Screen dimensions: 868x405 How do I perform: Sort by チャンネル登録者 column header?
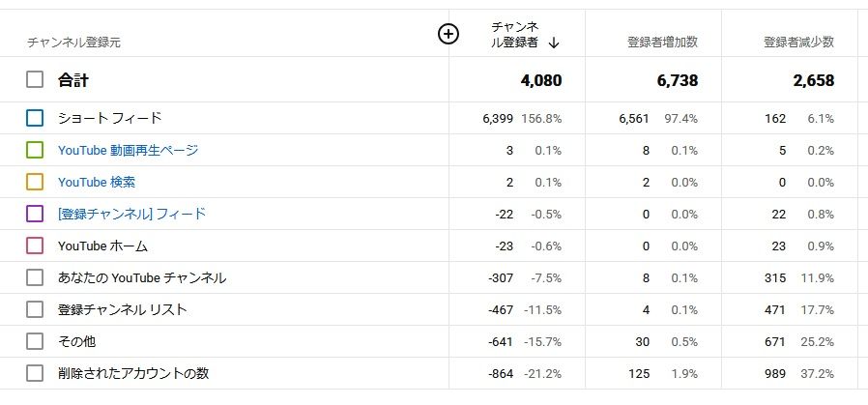(515, 35)
